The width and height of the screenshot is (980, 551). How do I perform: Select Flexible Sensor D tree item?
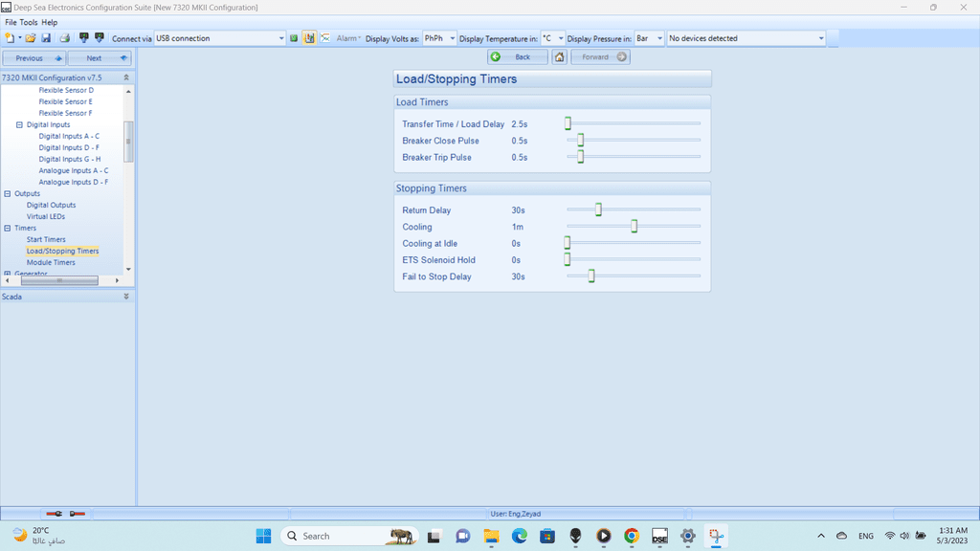coord(66,90)
